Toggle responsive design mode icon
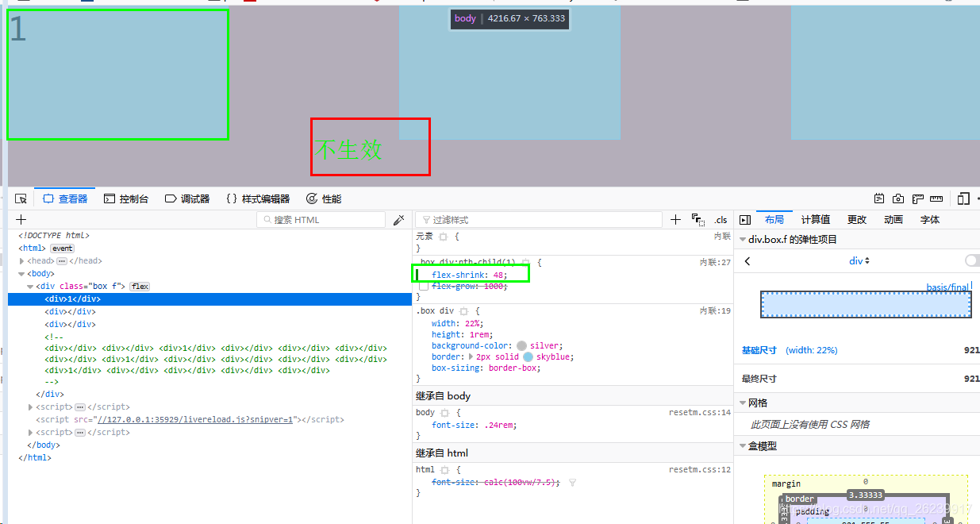980x524 pixels. tap(963, 199)
